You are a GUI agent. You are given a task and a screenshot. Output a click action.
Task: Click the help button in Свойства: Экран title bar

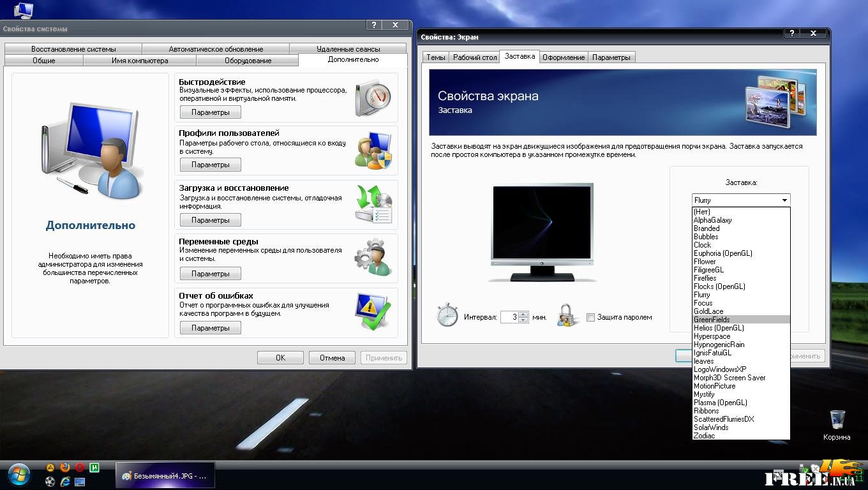pyautogui.click(x=792, y=33)
